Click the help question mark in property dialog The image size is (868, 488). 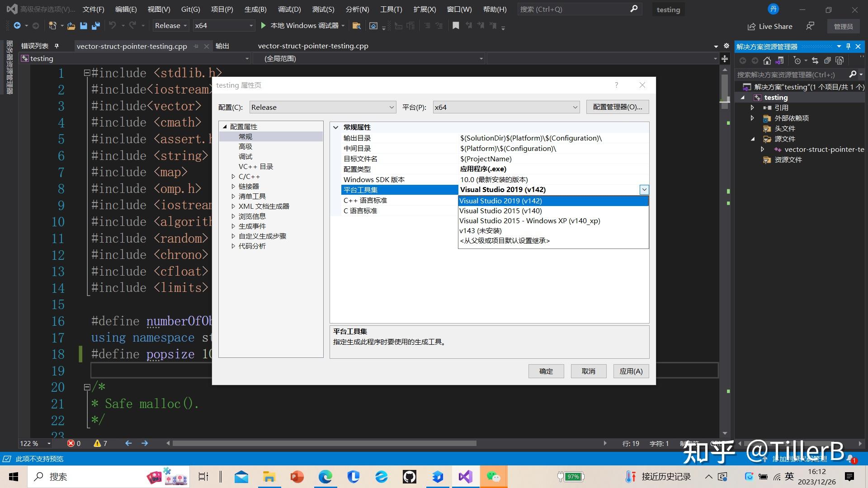click(x=616, y=85)
